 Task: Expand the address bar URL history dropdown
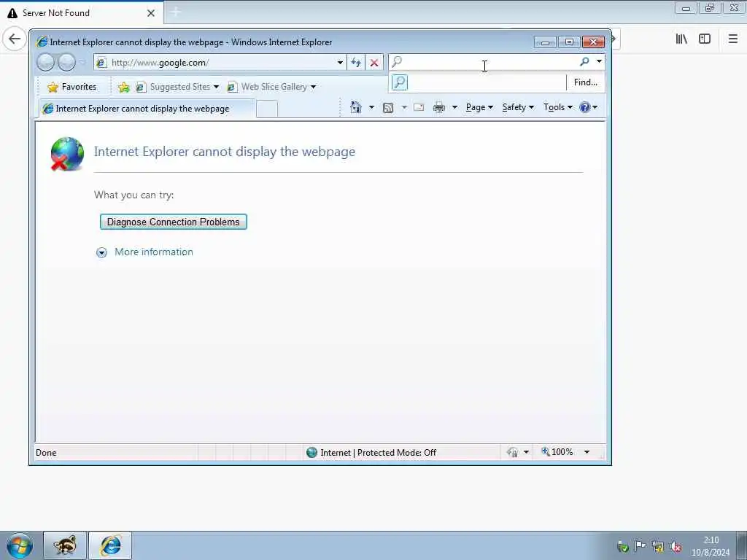(340, 63)
